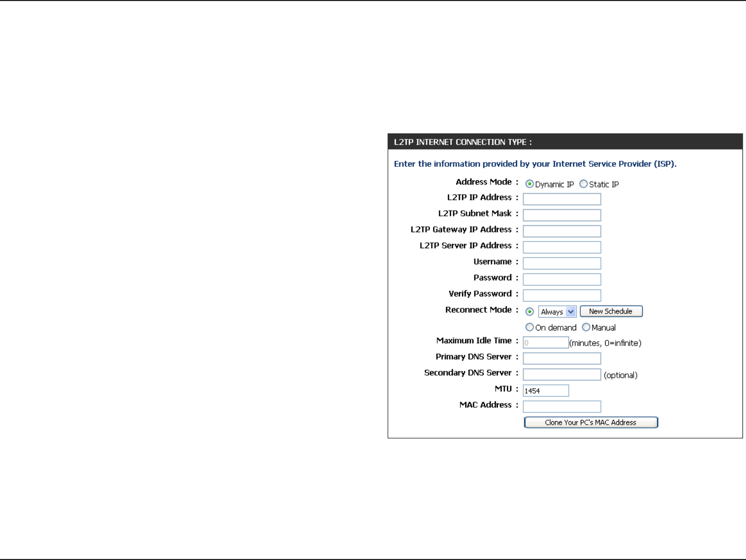Select the Maximum Idle Time field
This screenshot has width=746, height=560.
pos(546,343)
